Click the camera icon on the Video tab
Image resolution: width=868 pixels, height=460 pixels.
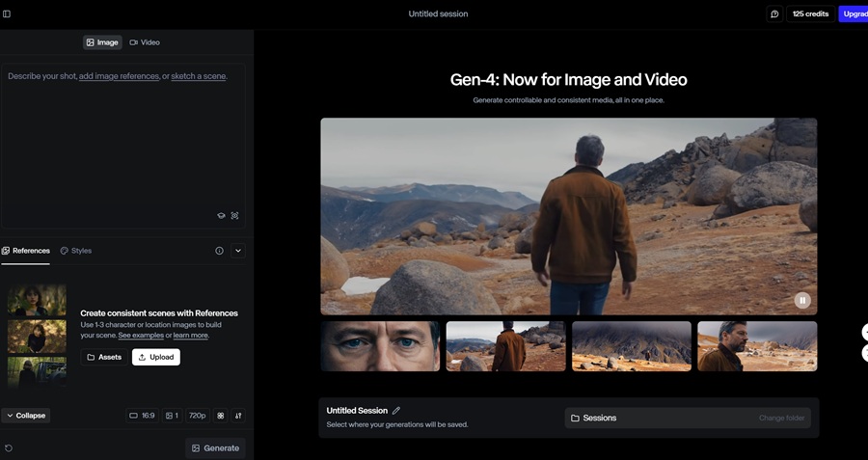[133, 42]
